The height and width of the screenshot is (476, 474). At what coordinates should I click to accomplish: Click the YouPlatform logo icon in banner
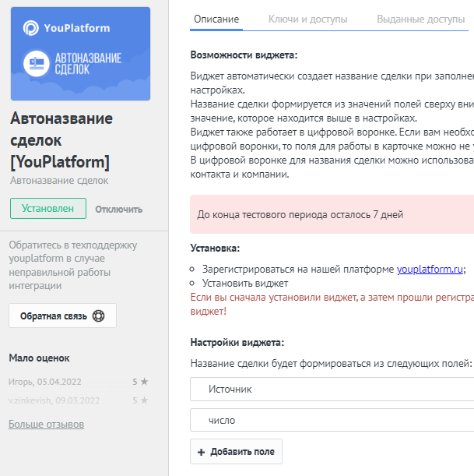point(31,28)
